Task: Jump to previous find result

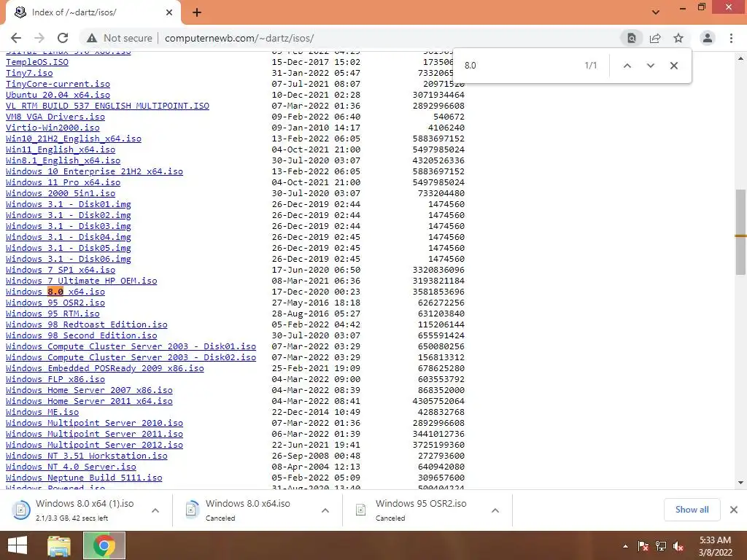Action: (x=627, y=66)
